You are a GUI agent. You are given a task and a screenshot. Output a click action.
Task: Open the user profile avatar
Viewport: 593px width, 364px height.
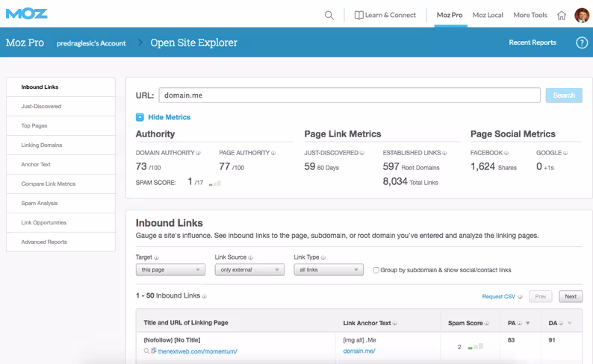pos(582,15)
